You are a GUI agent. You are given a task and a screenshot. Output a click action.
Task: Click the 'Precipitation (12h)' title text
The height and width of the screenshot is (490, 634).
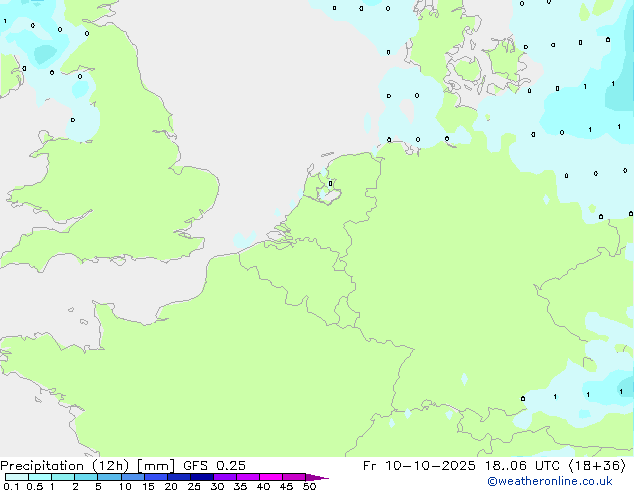[65, 466]
